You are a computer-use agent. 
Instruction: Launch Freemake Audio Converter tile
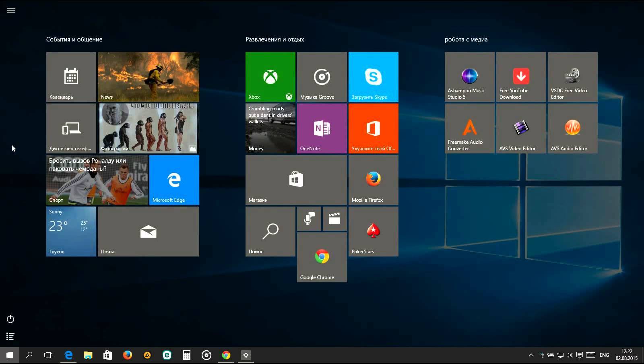(470, 128)
